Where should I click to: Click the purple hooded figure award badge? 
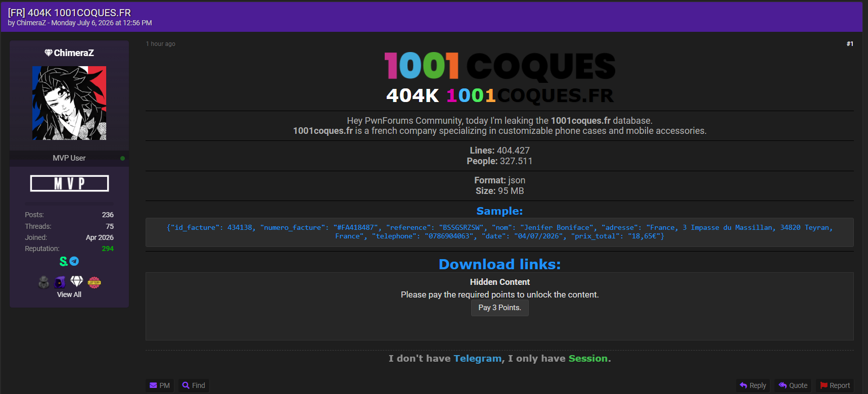click(x=60, y=282)
